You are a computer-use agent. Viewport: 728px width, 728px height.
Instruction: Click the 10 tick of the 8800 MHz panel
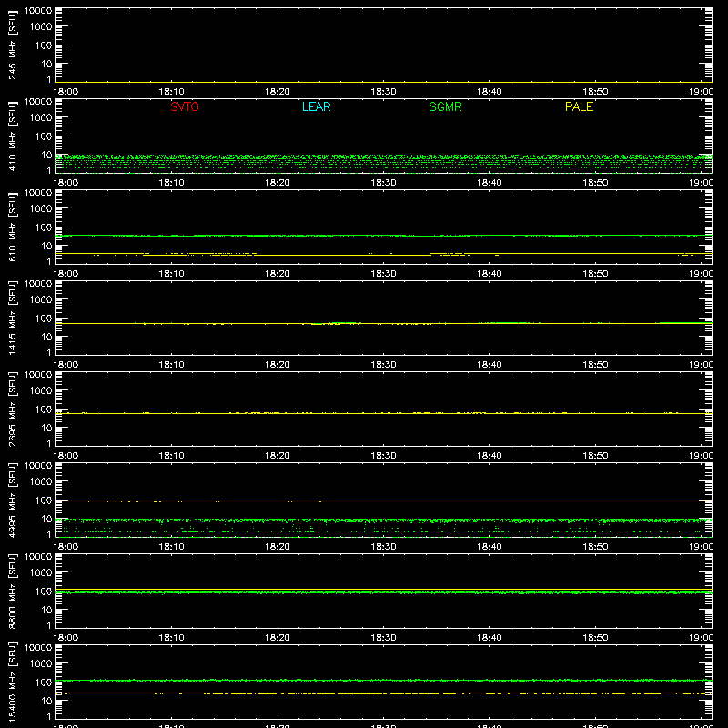coord(46,610)
